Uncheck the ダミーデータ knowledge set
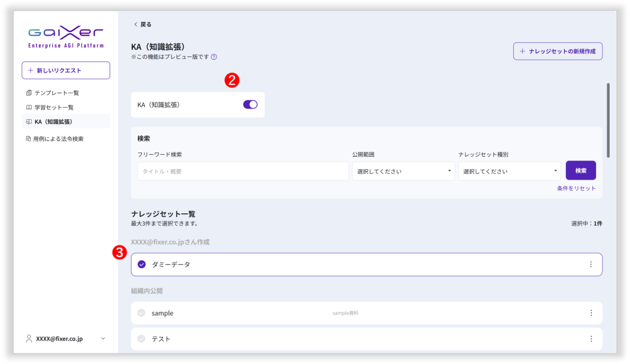Screen dimensions: 630x364 click(142, 264)
